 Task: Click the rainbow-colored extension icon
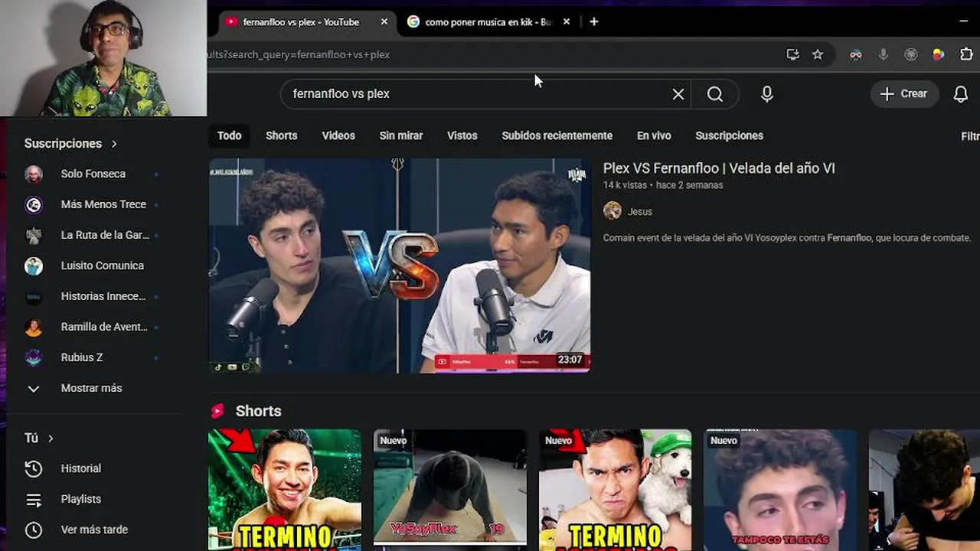pos(938,54)
